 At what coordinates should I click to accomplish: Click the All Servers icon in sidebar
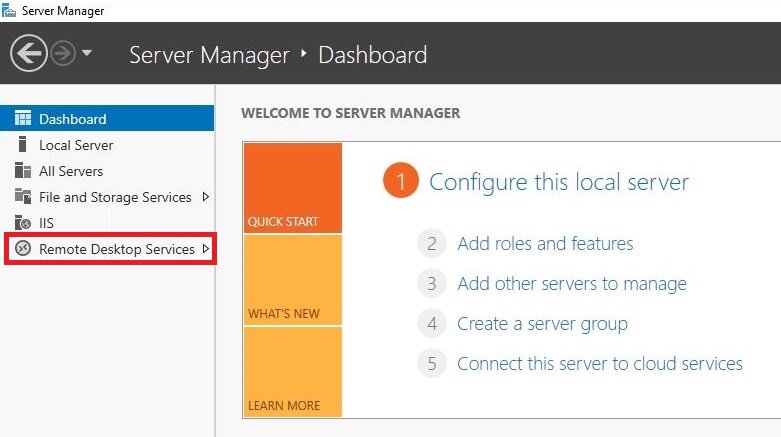[22, 170]
